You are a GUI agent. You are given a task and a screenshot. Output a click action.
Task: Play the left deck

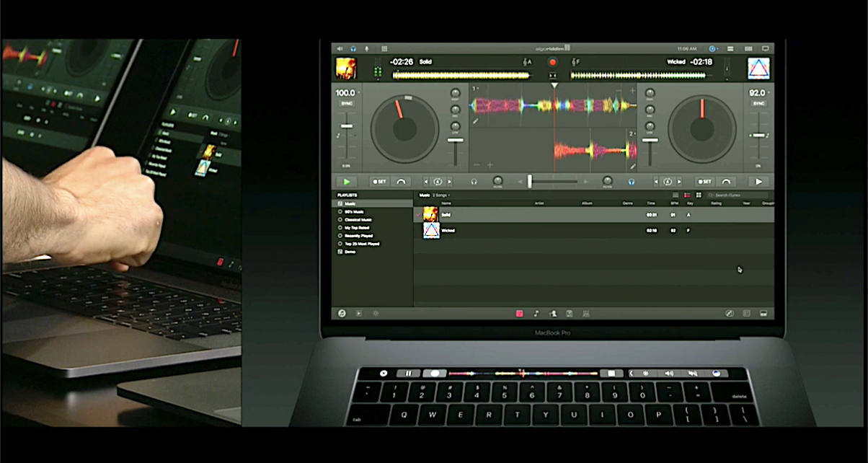pos(347,182)
